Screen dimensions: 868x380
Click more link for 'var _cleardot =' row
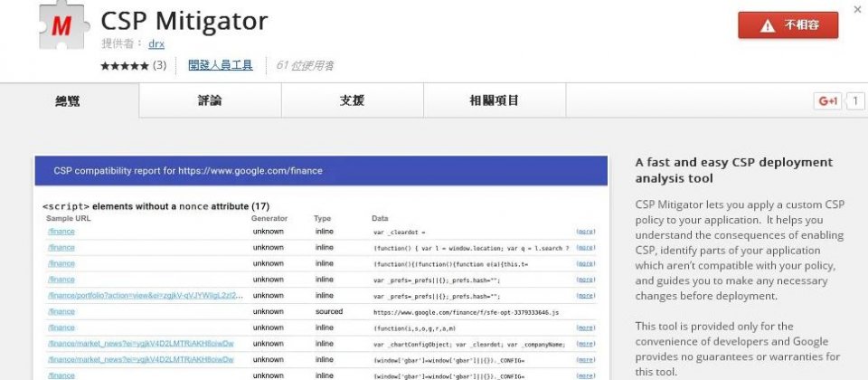tap(585, 232)
